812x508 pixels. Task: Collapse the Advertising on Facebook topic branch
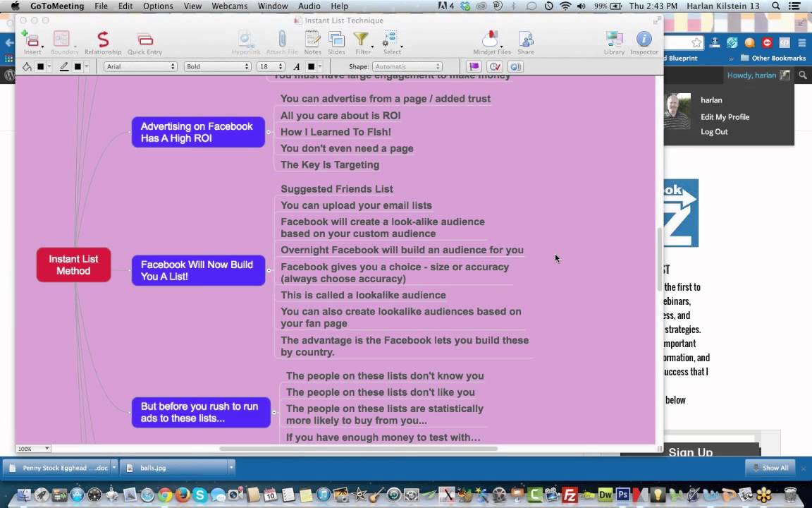coord(269,132)
